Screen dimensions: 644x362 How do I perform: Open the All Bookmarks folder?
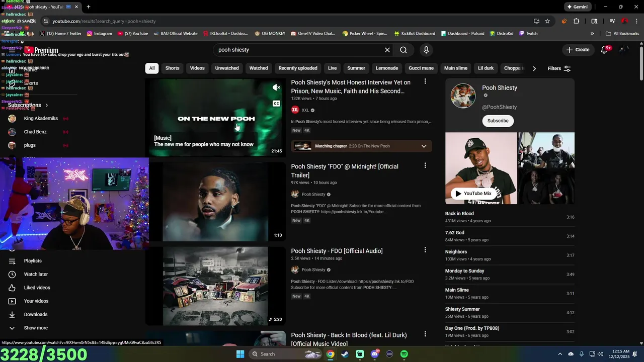(622, 34)
